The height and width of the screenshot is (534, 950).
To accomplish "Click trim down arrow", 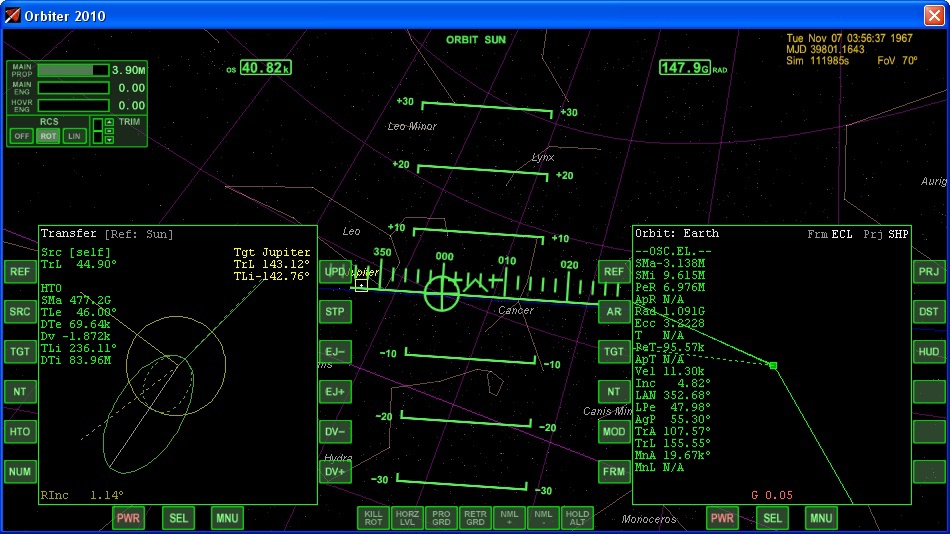I will [x=109, y=140].
